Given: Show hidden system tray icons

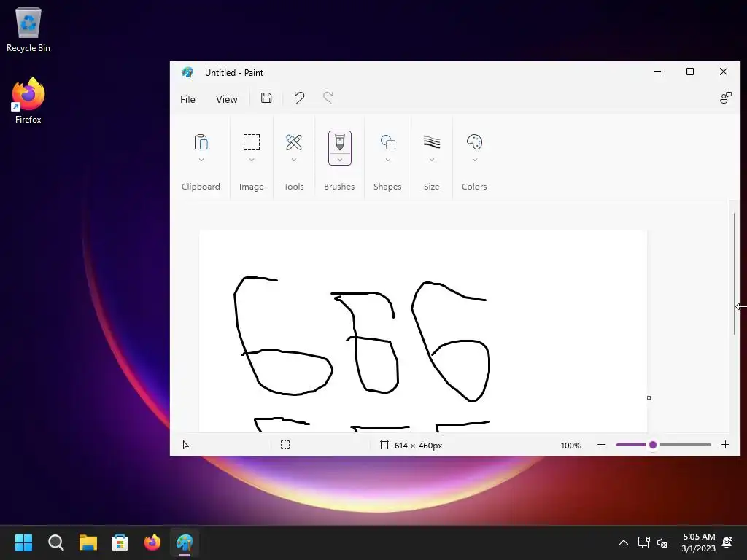Looking at the screenshot, I should click(x=623, y=542).
